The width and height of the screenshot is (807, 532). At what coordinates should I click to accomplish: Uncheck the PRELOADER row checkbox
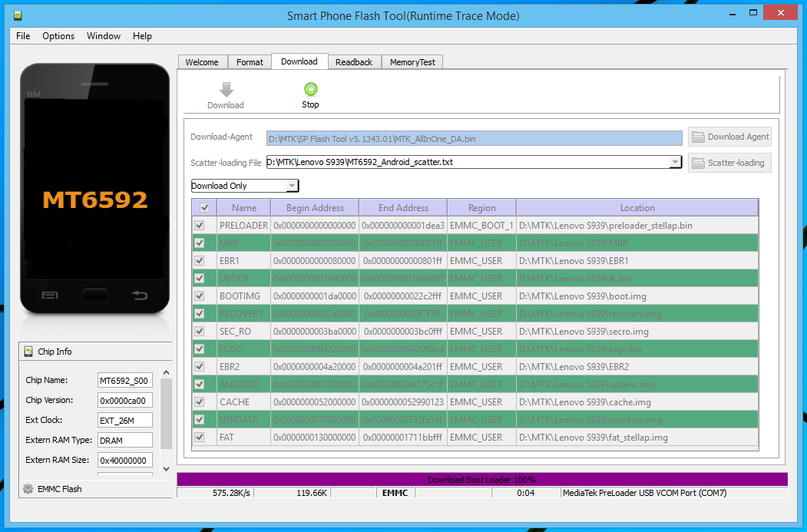tap(200, 226)
